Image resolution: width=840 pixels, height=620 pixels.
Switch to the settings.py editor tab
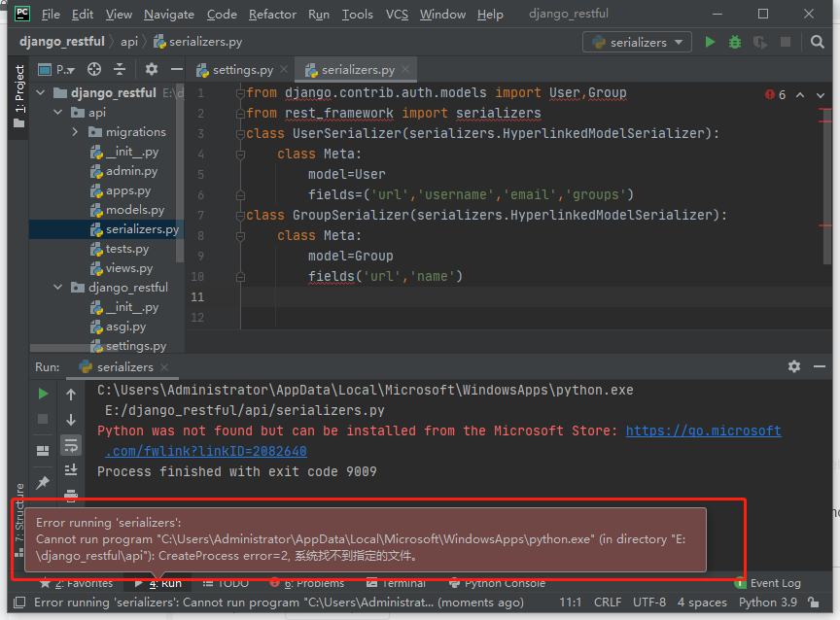point(241,70)
